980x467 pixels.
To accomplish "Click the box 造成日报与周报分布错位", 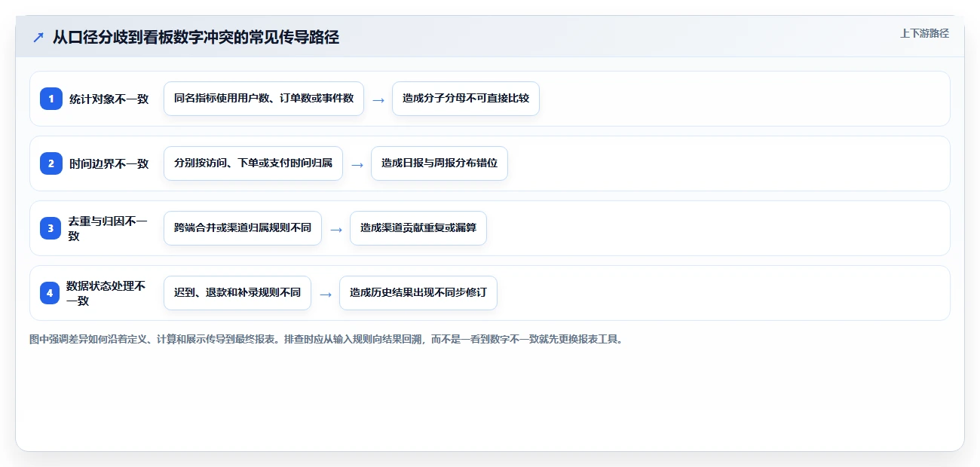I will click(x=439, y=163).
